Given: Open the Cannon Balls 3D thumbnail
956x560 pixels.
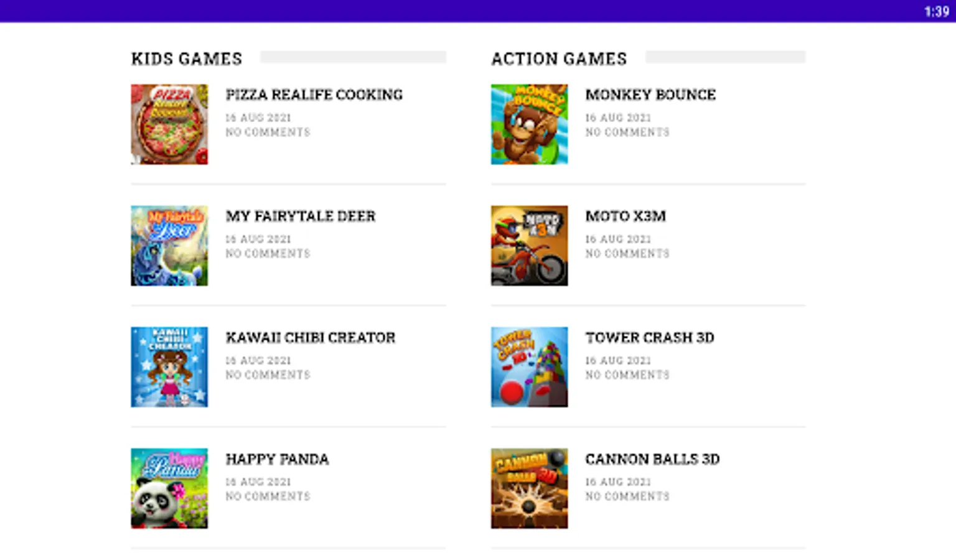Looking at the screenshot, I should [528, 488].
